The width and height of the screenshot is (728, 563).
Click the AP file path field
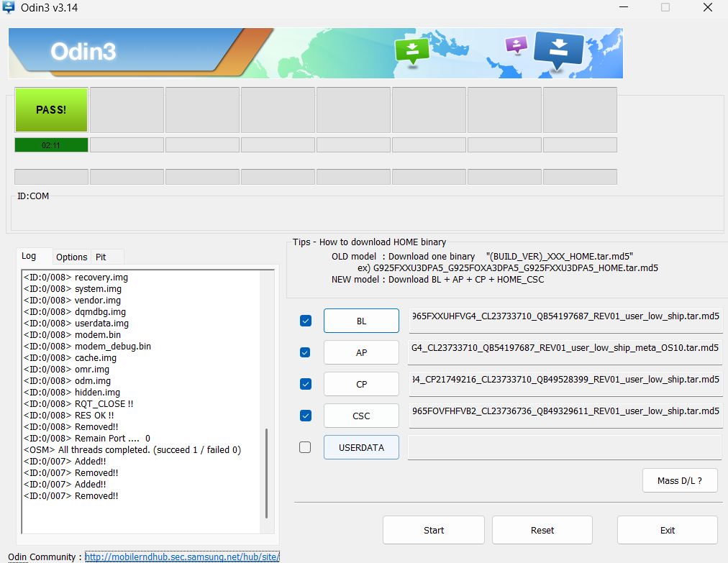(565, 352)
